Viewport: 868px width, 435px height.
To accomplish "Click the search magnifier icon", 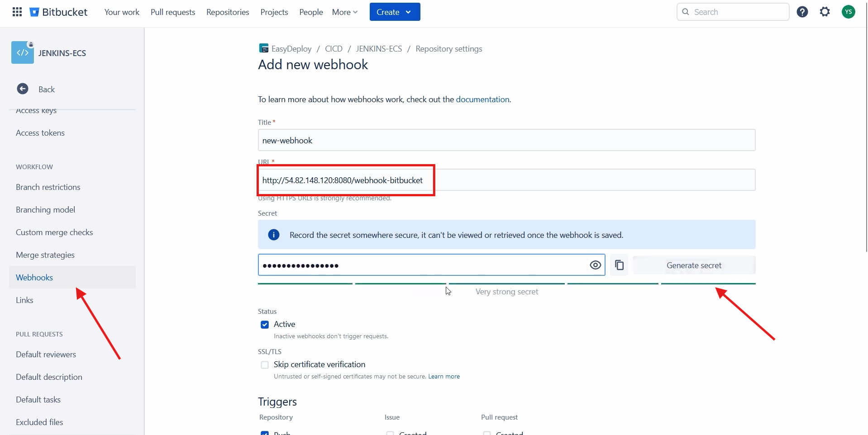I will [x=686, y=12].
